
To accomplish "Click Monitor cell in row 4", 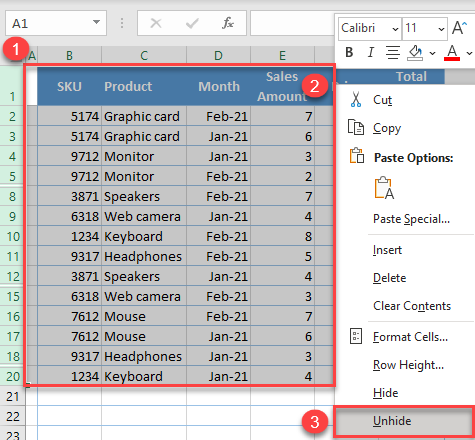I will pyautogui.click(x=144, y=156).
